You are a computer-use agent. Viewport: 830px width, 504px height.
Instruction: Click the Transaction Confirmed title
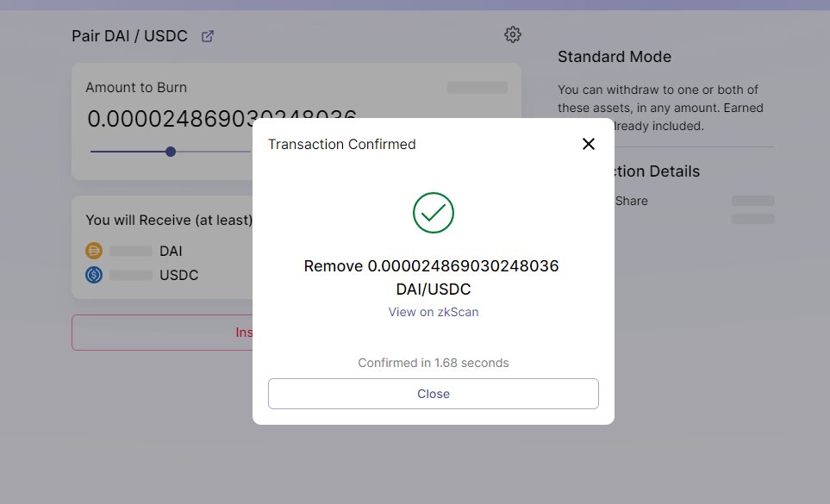coord(341,145)
